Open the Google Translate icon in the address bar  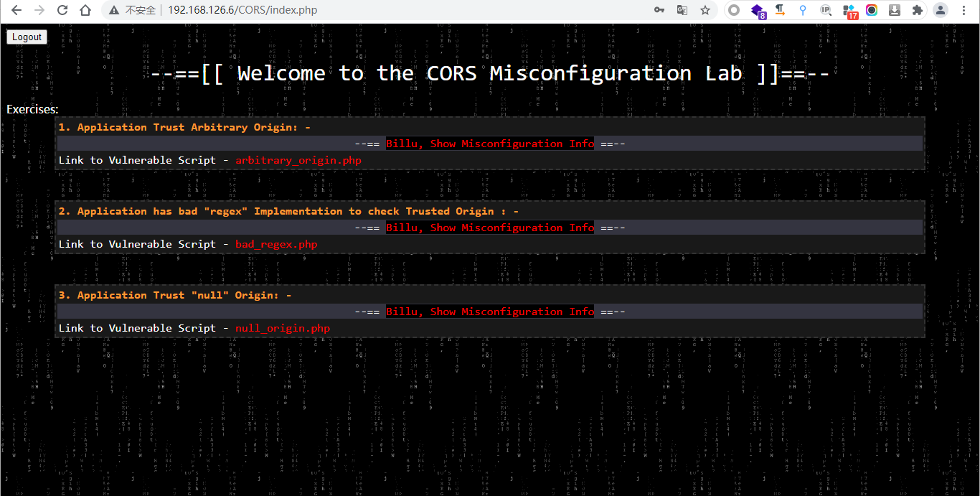coord(682,10)
